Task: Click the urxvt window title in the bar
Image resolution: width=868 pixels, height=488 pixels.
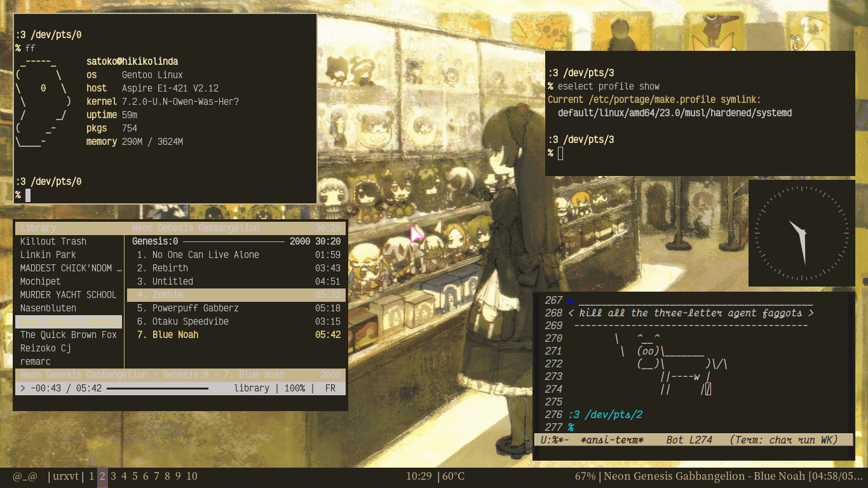Action: pos(65,476)
